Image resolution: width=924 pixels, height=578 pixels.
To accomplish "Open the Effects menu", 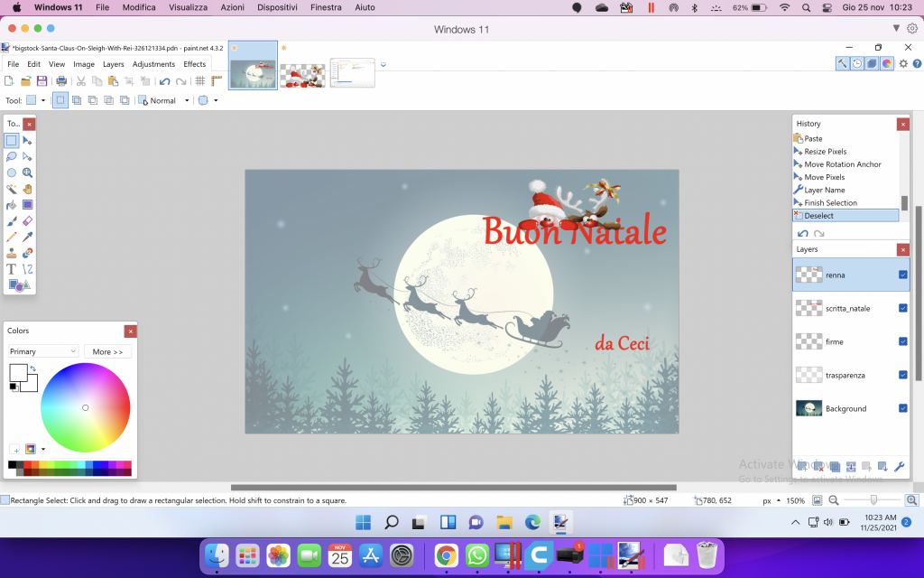I will pos(195,64).
